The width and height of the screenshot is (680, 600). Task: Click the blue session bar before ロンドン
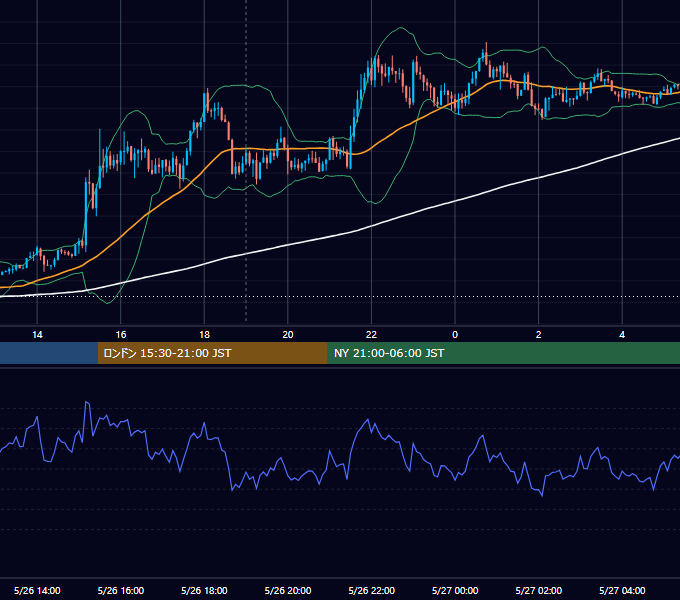[x=49, y=353]
